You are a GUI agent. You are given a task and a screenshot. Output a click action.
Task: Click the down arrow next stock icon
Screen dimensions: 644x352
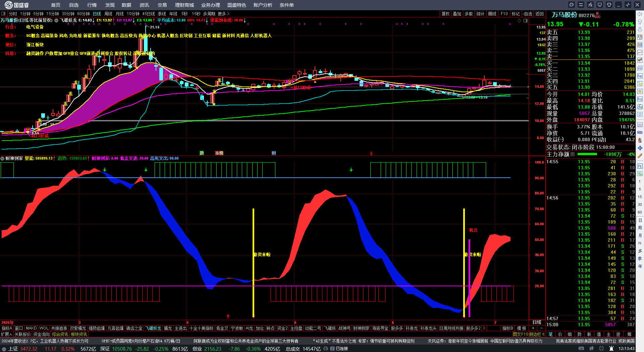[x=640, y=30]
